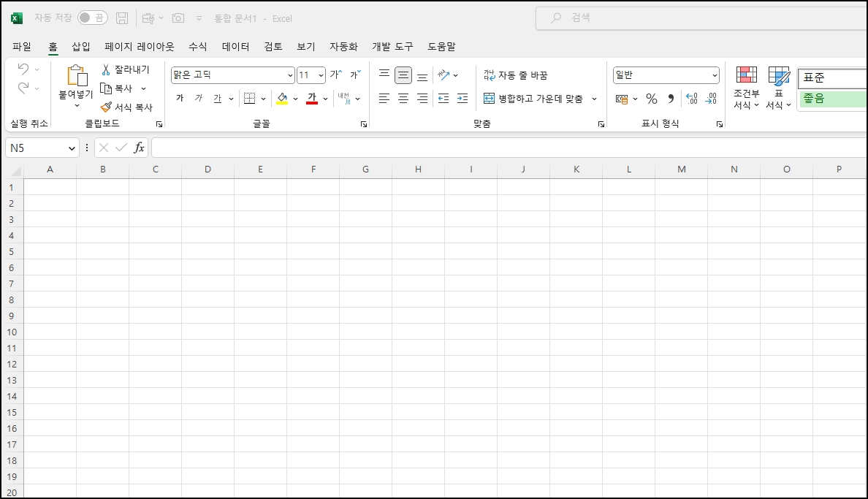
Task: Click the increase decimal places icon
Action: (x=691, y=98)
